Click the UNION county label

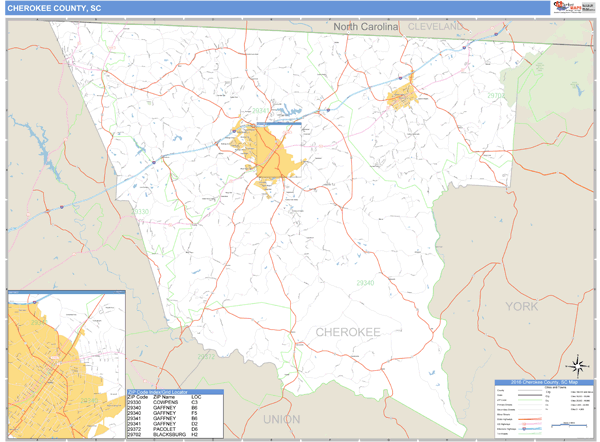pos(281,420)
